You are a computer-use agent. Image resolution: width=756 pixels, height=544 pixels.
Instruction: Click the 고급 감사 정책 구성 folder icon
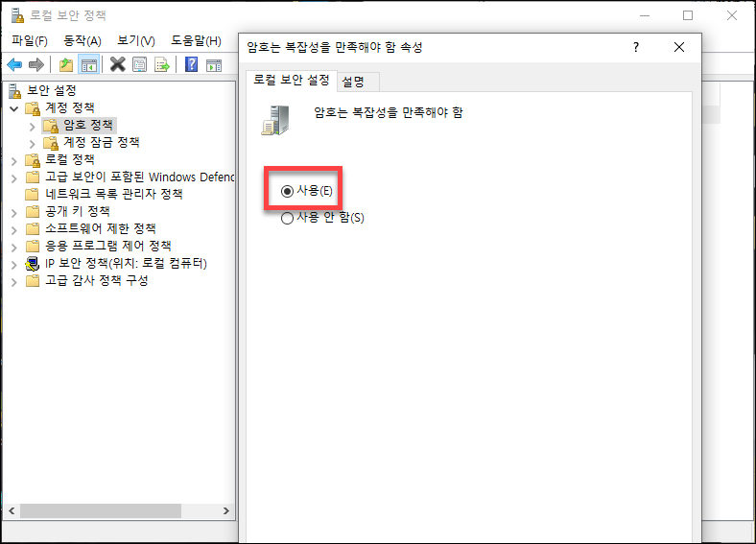click(x=33, y=281)
